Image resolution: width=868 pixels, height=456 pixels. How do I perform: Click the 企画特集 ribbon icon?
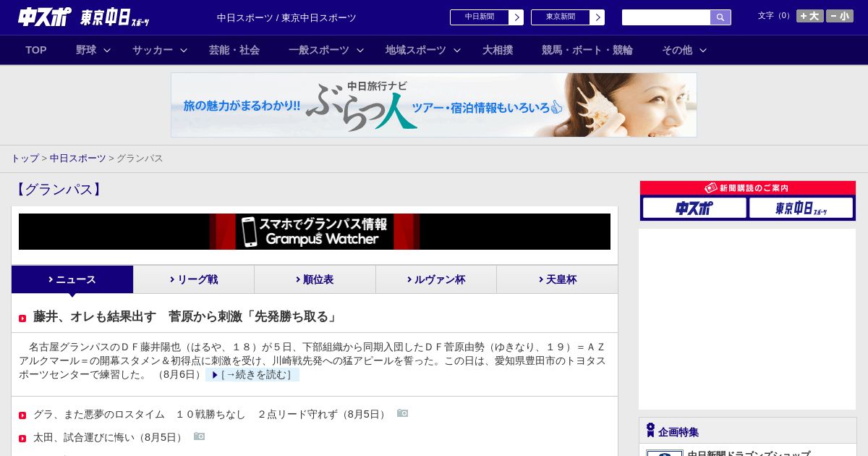click(x=650, y=431)
